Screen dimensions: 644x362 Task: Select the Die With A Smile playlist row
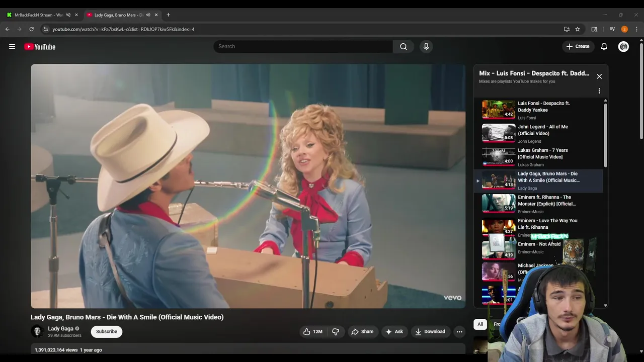coord(539,180)
